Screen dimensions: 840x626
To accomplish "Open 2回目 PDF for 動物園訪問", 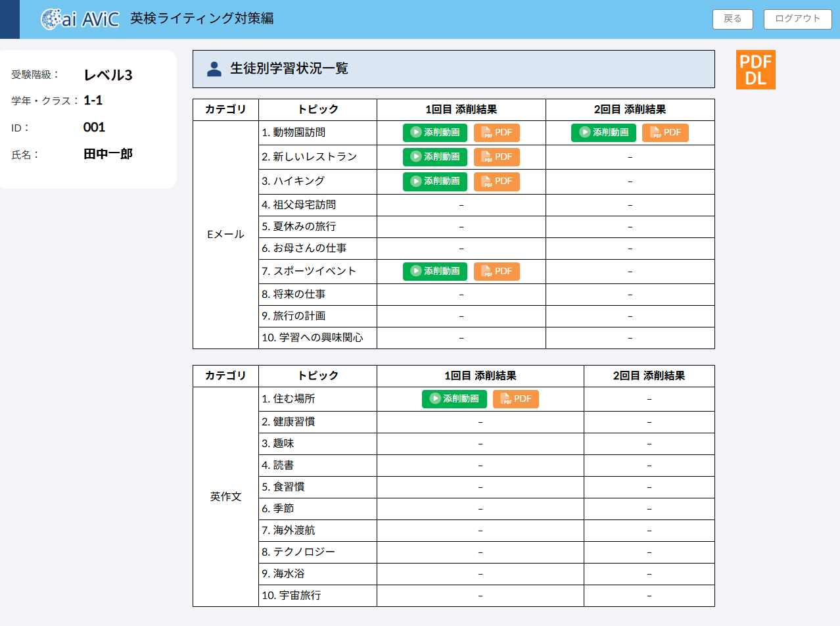I will [665, 133].
